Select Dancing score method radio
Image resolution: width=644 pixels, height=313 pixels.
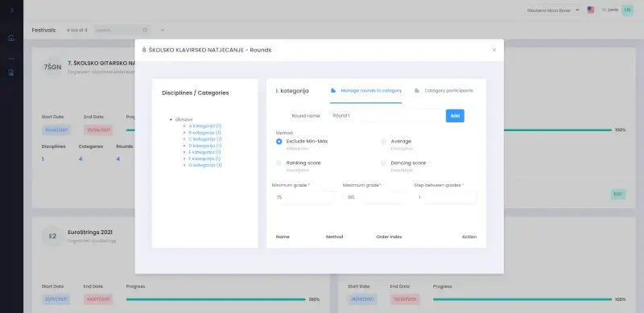(x=383, y=163)
